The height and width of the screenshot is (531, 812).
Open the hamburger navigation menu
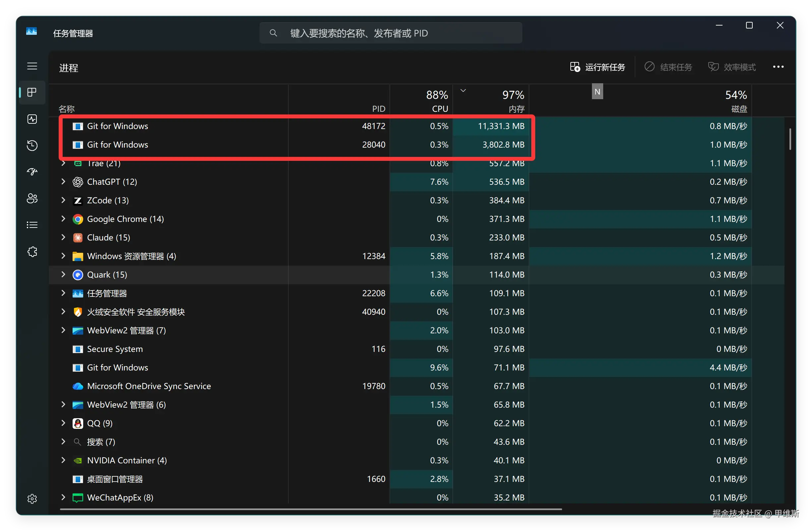tap(32, 66)
